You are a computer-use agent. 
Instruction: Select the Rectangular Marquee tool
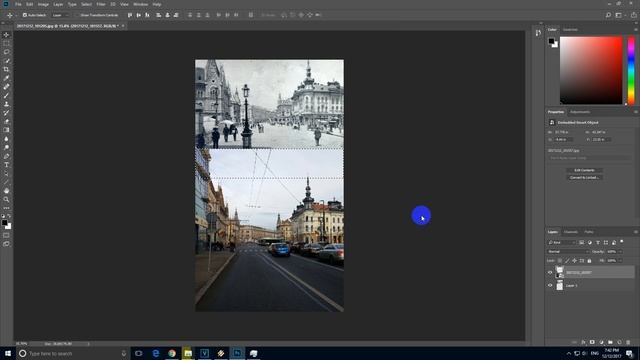[x=6, y=43]
